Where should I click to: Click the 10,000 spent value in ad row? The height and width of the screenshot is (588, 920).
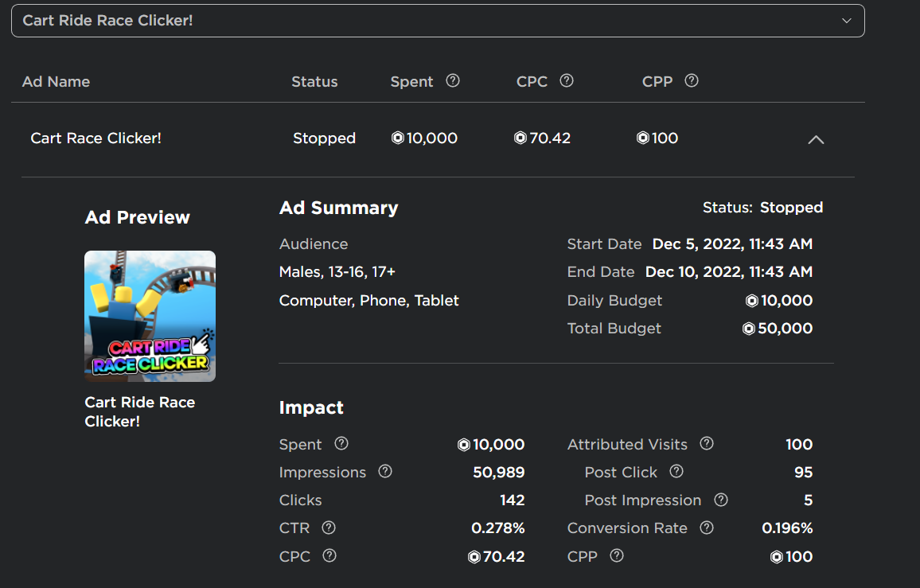425,138
